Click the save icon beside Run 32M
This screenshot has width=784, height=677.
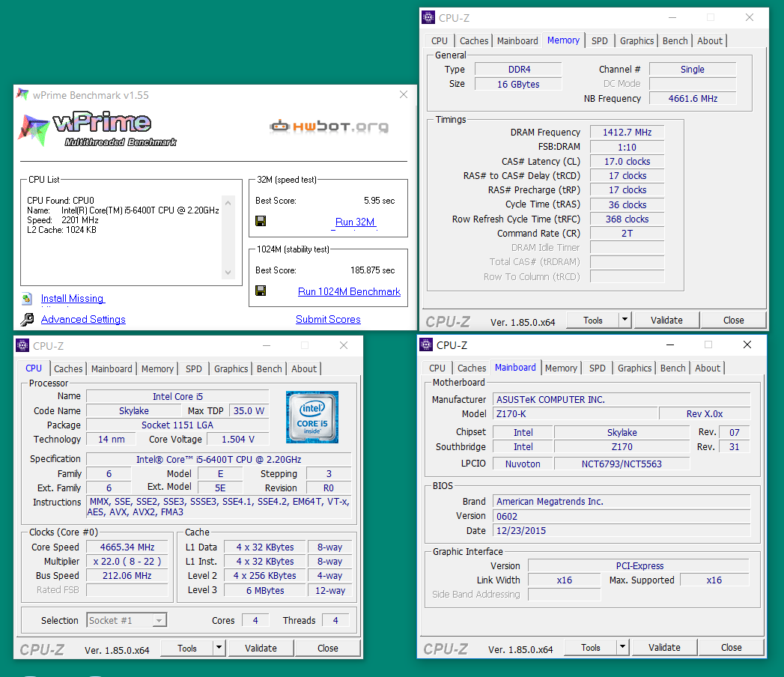[x=261, y=221]
